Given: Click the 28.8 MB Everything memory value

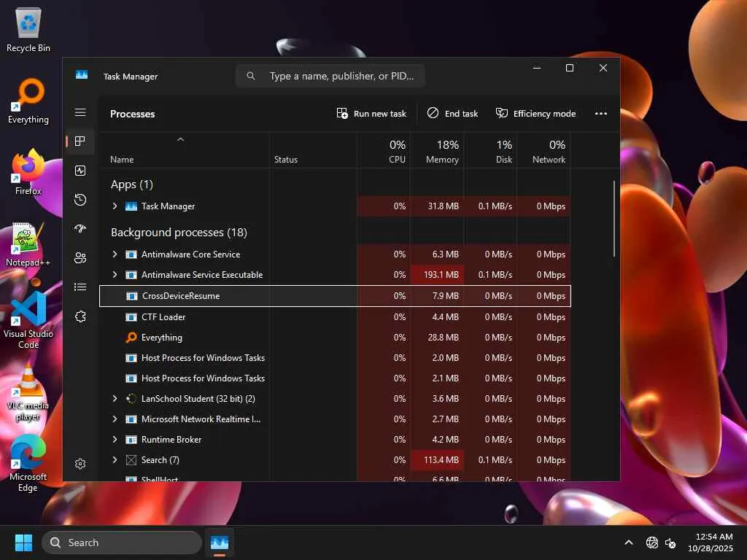Looking at the screenshot, I should click(x=443, y=337).
